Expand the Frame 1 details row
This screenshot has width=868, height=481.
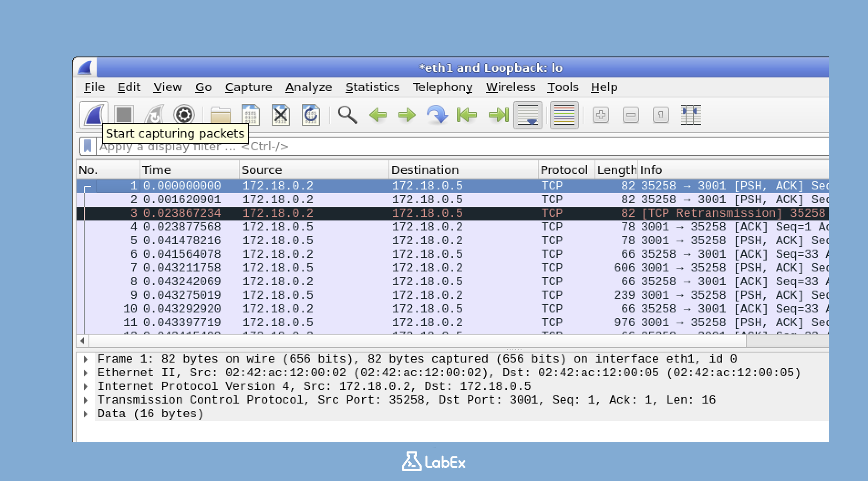pos(85,359)
